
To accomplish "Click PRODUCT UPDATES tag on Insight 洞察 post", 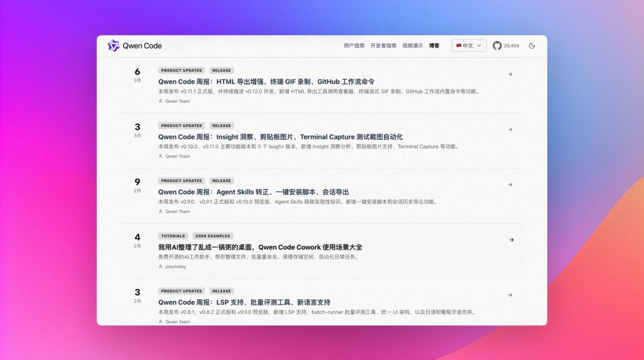I will 182,126.
